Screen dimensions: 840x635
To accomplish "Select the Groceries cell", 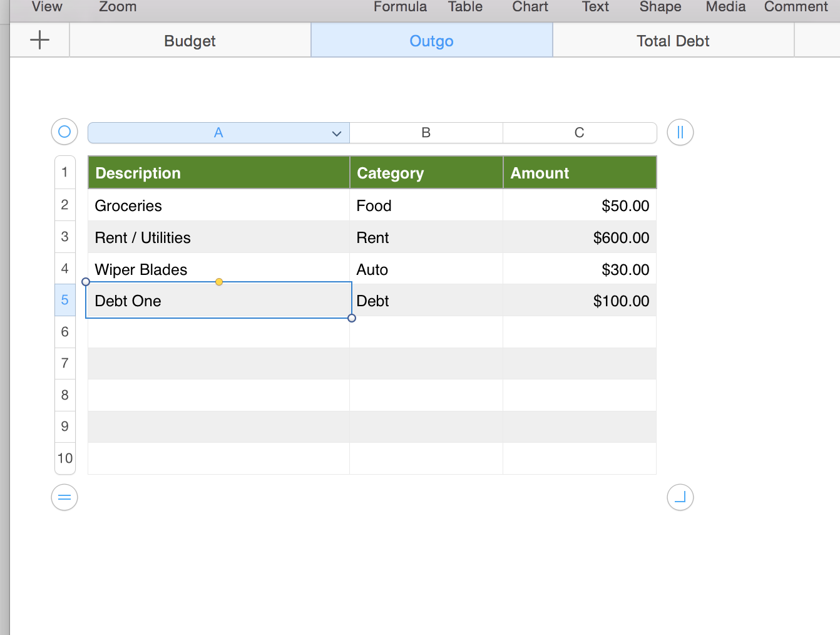I will pos(218,205).
